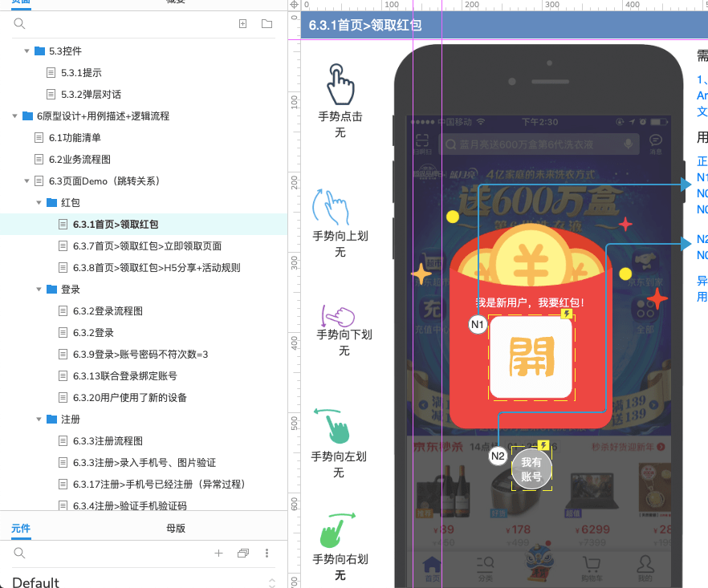Collapse the 6原型设计+用例描述+逻辑流程 folder

[x=15, y=116]
